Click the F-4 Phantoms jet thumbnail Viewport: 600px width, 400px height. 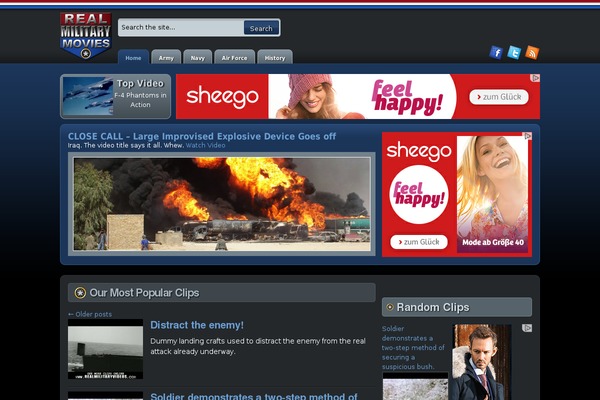pos(88,96)
